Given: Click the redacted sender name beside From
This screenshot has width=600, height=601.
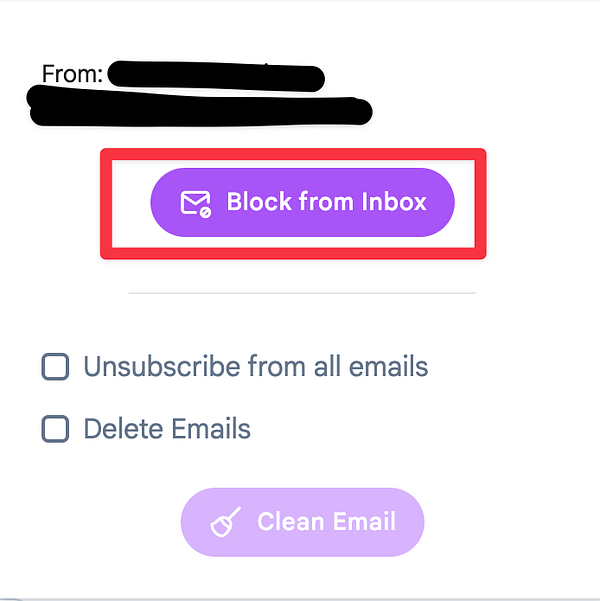Looking at the screenshot, I should point(215,77).
